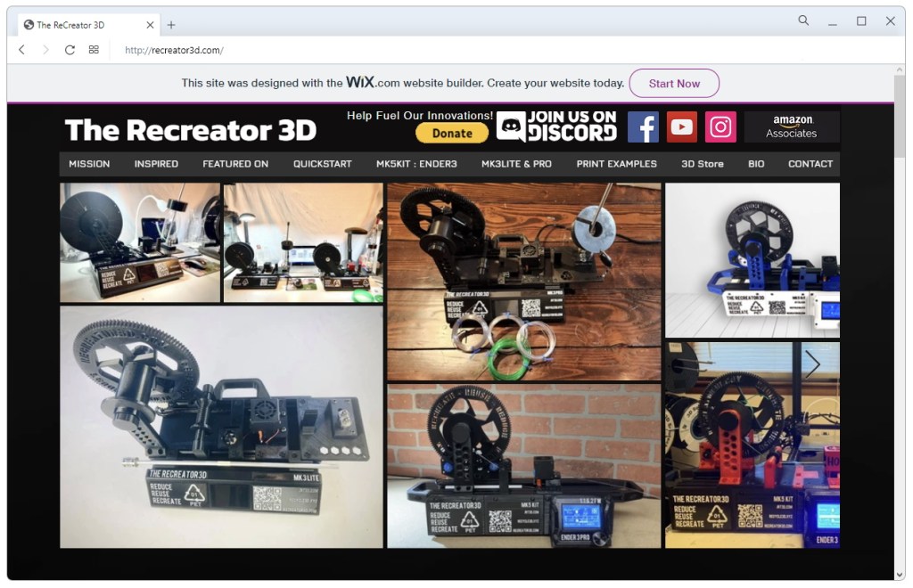Viewport: 913px width, 588px height.
Task: Open the PRINT EXAMPLES page
Action: (615, 164)
